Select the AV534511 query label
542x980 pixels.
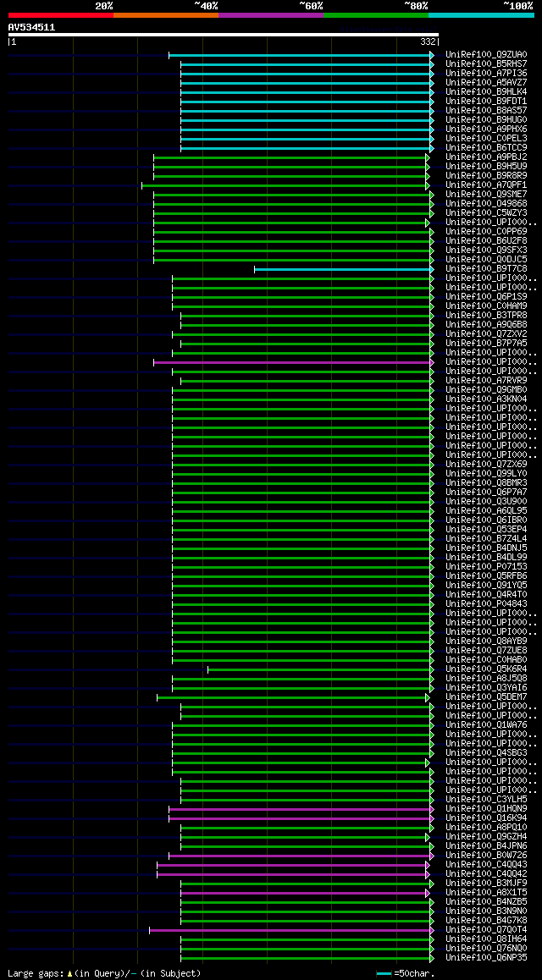click(31, 27)
